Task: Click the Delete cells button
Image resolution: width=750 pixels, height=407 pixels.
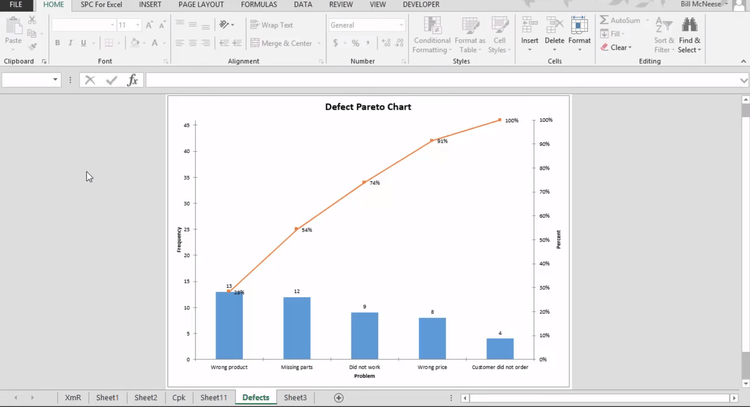Action: (x=554, y=34)
